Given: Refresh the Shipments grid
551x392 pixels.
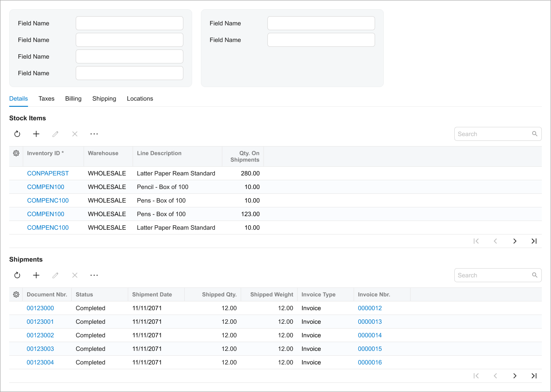Looking at the screenshot, I should (18, 275).
